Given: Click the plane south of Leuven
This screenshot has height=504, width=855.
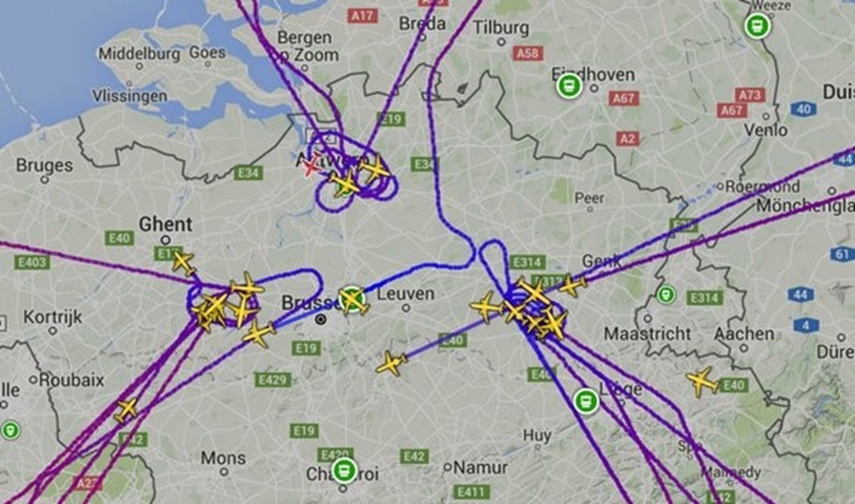Looking at the screenshot, I should click(x=391, y=363).
